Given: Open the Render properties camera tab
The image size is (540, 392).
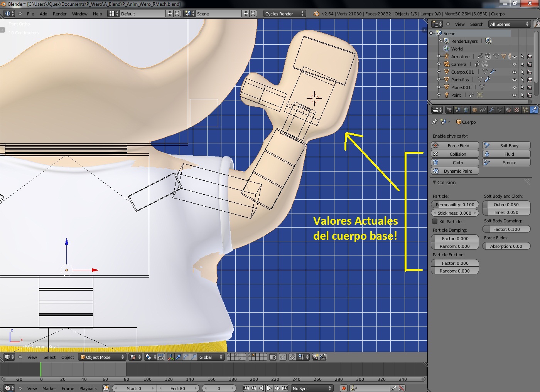Looking at the screenshot, I should (x=449, y=110).
